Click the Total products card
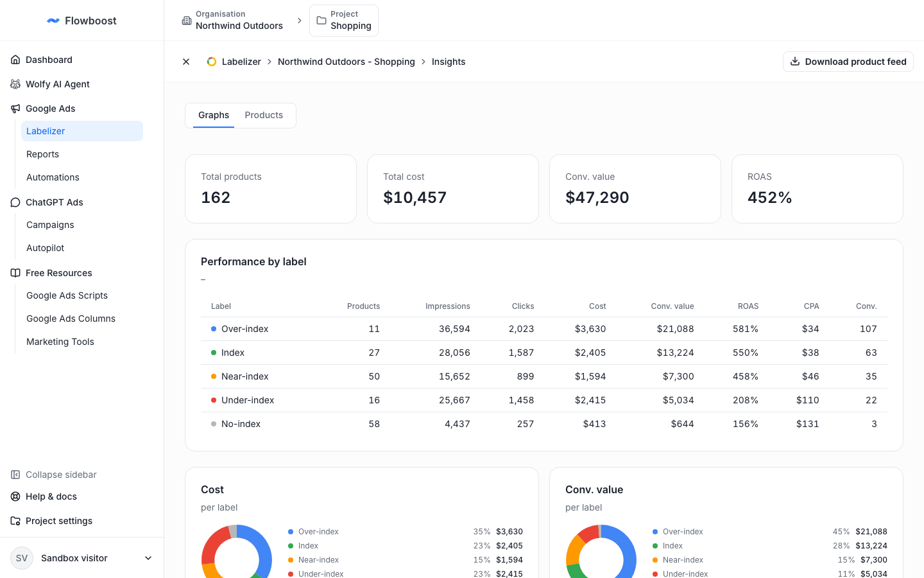 [x=271, y=189]
